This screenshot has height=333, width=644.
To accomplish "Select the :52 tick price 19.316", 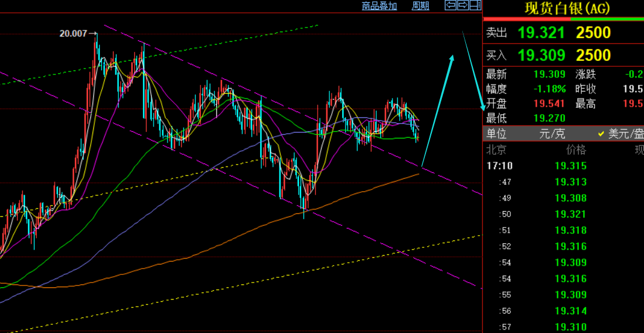I will click(571, 247).
